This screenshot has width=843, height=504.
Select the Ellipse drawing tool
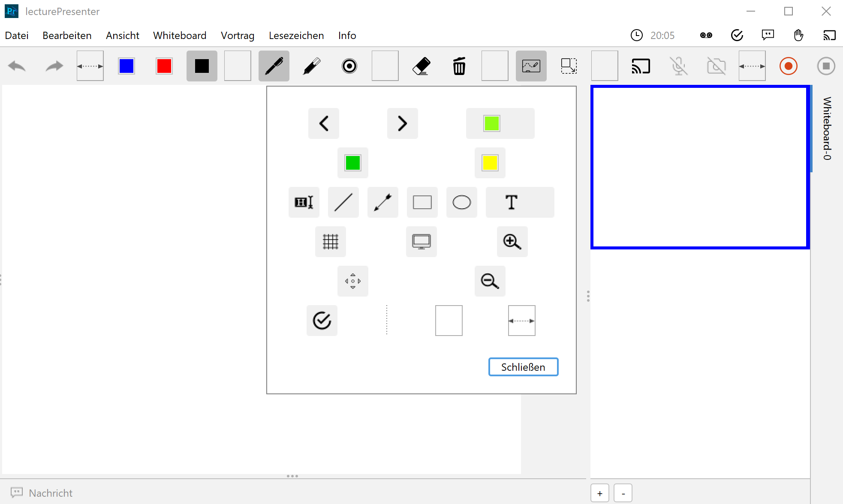coord(461,202)
